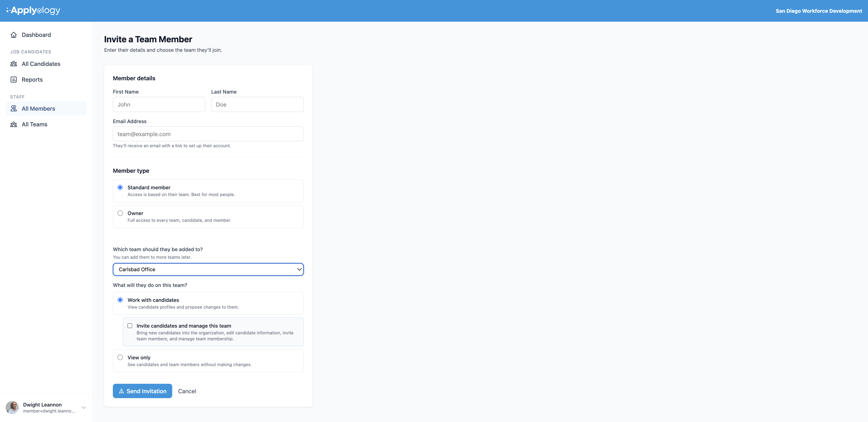Click the Applyology logo
This screenshot has height=422, width=868.
pyautogui.click(x=33, y=10)
